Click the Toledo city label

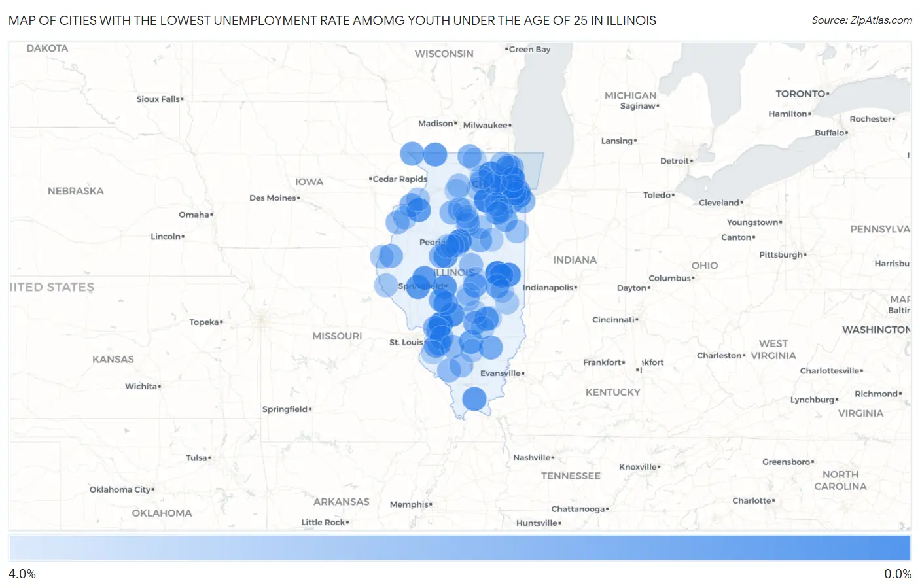[658, 195]
